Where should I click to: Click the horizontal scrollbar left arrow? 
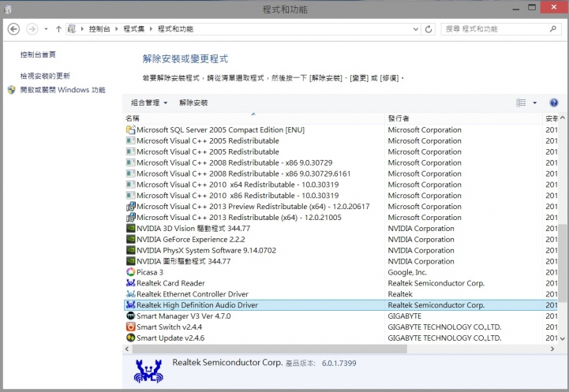(127, 349)
